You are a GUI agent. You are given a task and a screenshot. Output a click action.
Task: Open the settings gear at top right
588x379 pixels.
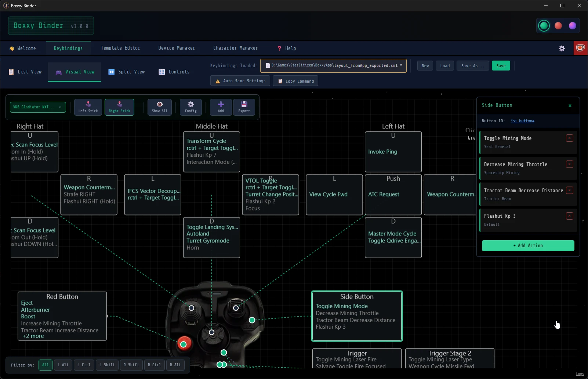pos(562,48)
